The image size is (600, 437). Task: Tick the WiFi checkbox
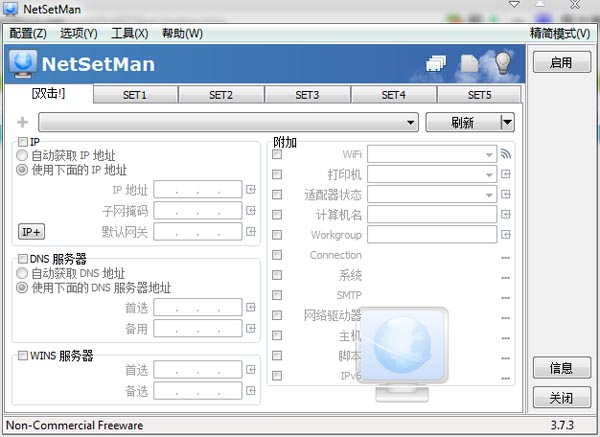click(277, 154)
